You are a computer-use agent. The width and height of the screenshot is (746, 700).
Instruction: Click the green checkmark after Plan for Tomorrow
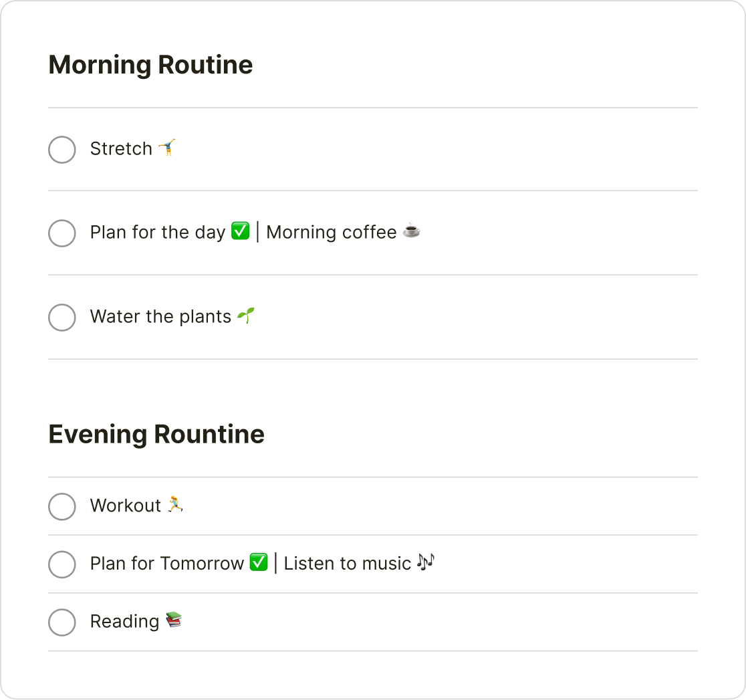[259, 562]
